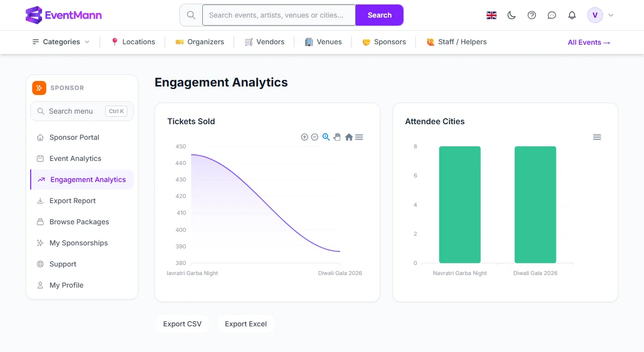Go to Sponsors
This screenshot has width=644, height=352.
pyautogui.click(x=384, y=42)
